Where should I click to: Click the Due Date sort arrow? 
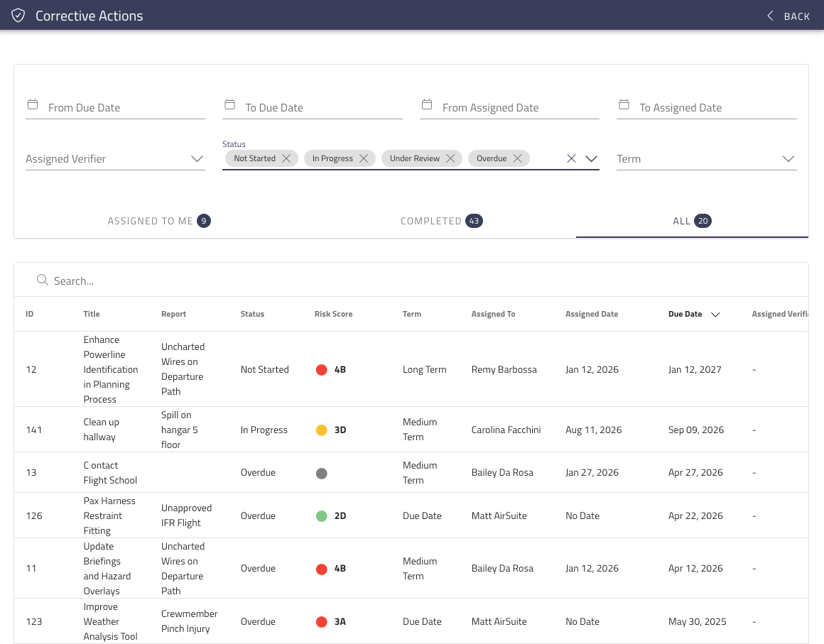pyautogui.click(x=715, y=314)
